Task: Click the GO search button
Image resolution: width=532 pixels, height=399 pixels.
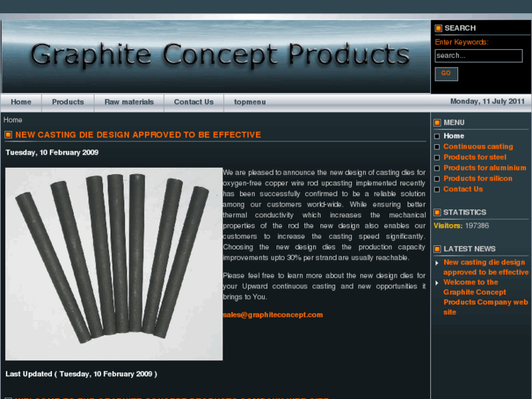Action: [446, 74]
